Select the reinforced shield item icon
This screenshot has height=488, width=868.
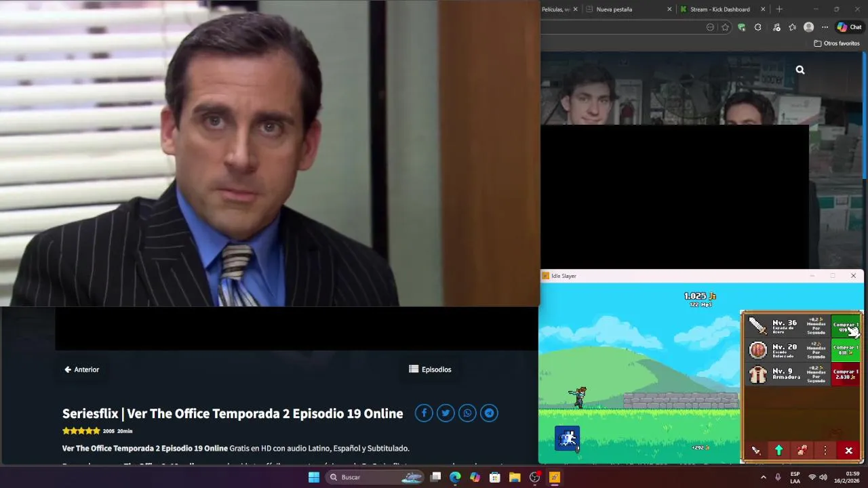click(757, 350)
